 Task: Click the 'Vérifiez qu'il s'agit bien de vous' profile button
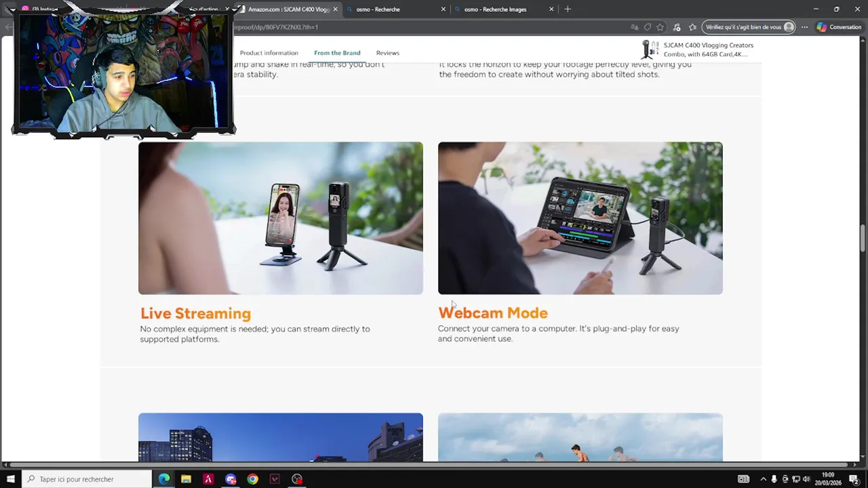pos(749,27)
